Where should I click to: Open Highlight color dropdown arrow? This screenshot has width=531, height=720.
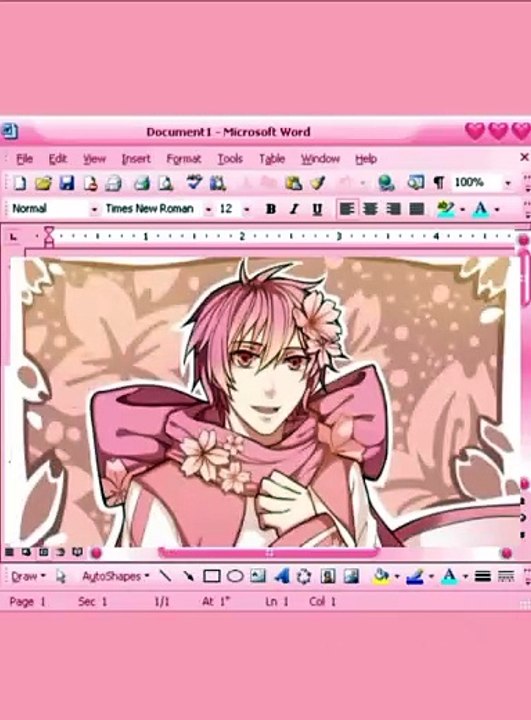tap(462, 210)
